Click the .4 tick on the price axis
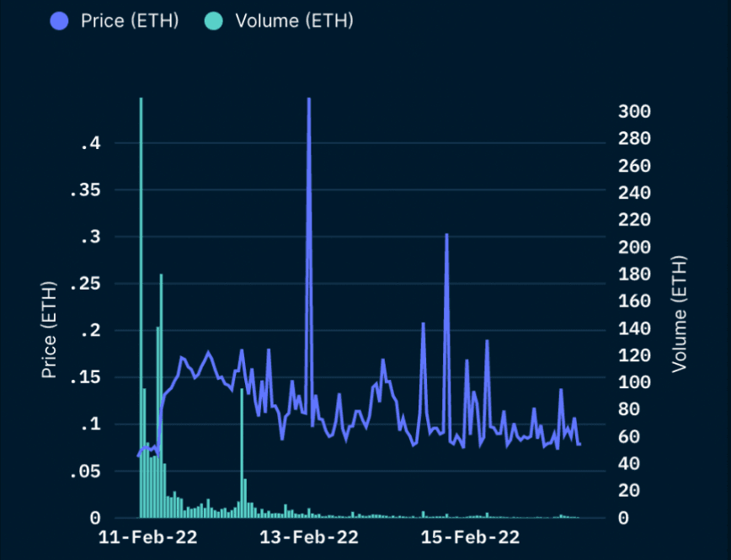The image size is (731, 560). tap(91, 144)
